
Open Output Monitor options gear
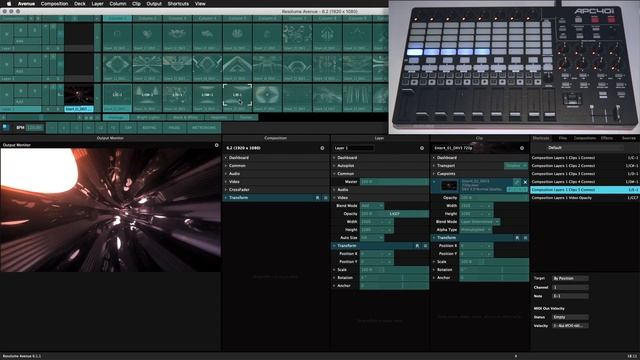pos(217,145)
